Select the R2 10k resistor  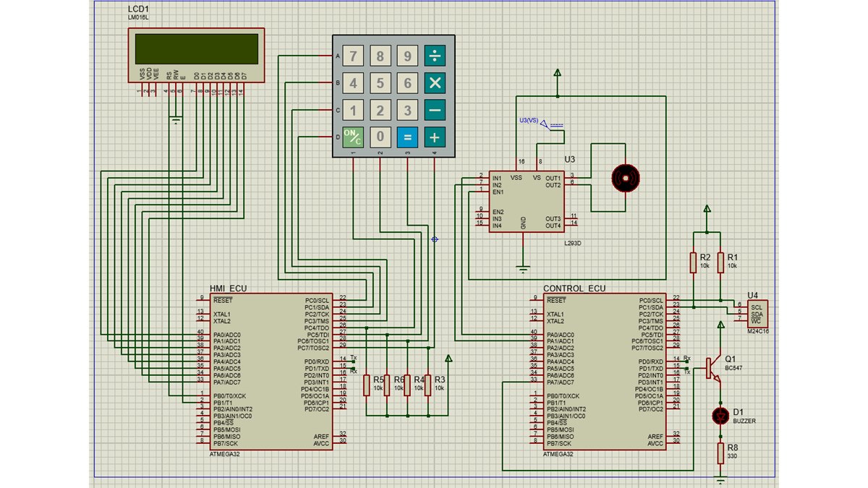tap(693, 262)
